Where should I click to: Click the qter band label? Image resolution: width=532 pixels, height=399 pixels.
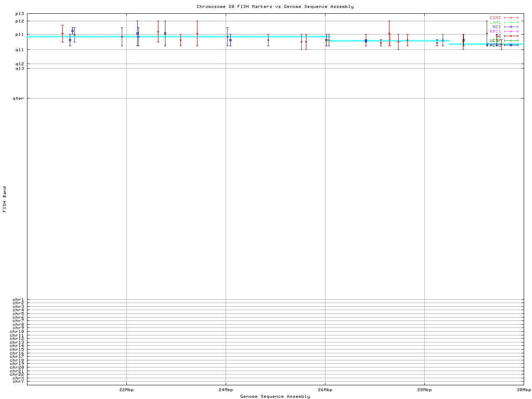(x=18, y=99)
